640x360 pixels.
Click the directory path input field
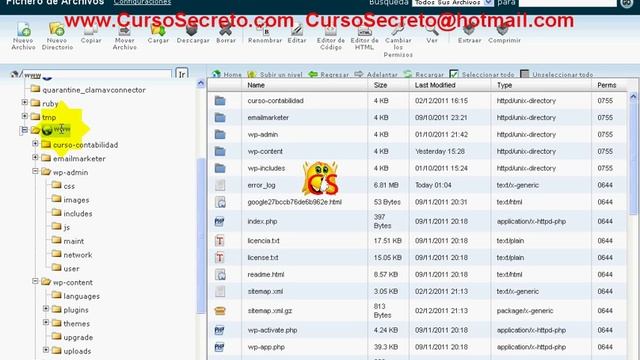point(97,74)
